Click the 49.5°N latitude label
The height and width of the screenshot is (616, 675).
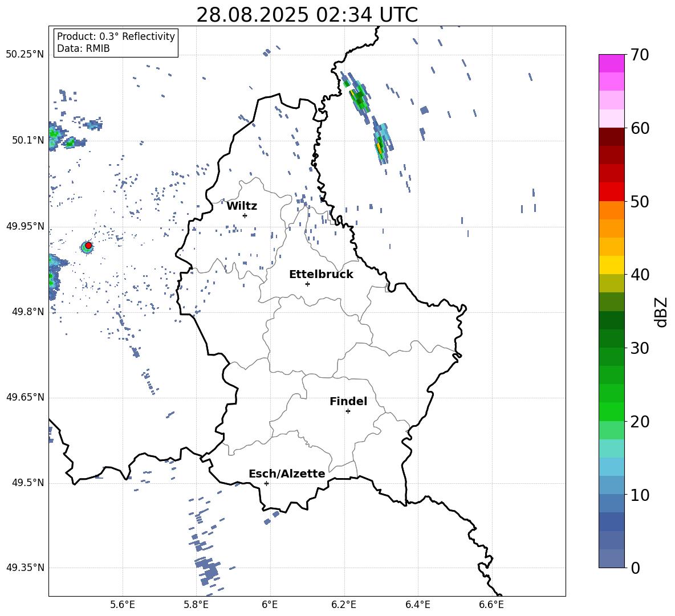(27, 483)
